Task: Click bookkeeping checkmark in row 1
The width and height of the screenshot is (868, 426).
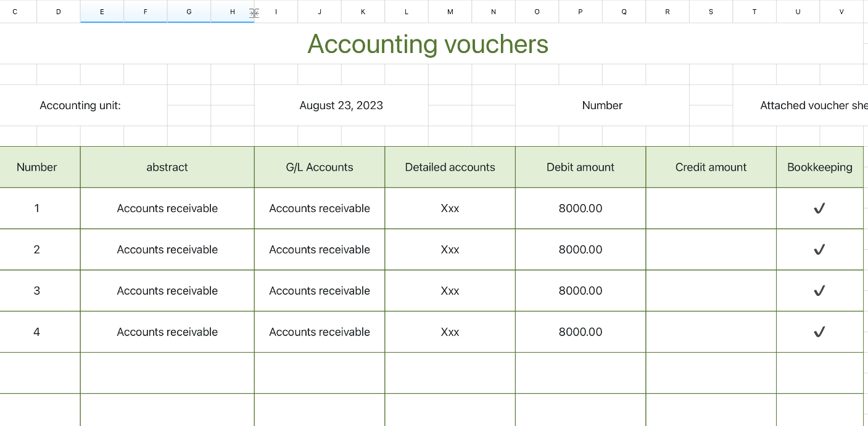Action: pyautogui.click(x=819, y=208)
